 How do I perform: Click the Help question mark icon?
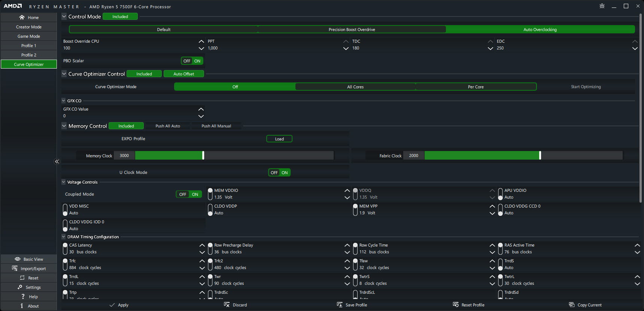click(23, 296)
